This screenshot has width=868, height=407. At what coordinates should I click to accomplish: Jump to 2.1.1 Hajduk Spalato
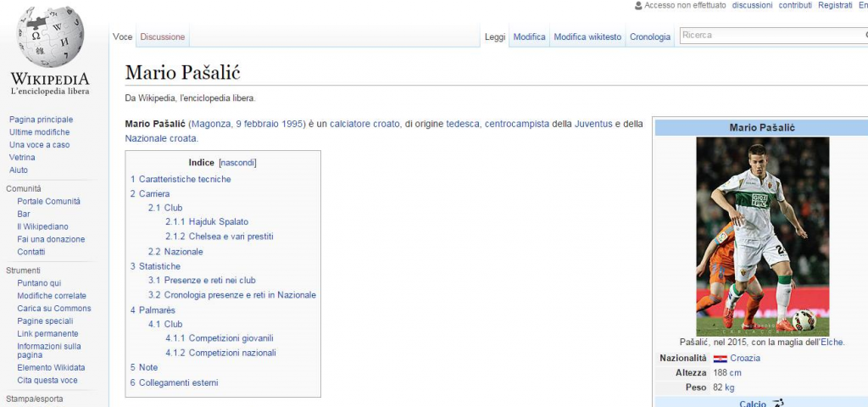pos(207,222)
